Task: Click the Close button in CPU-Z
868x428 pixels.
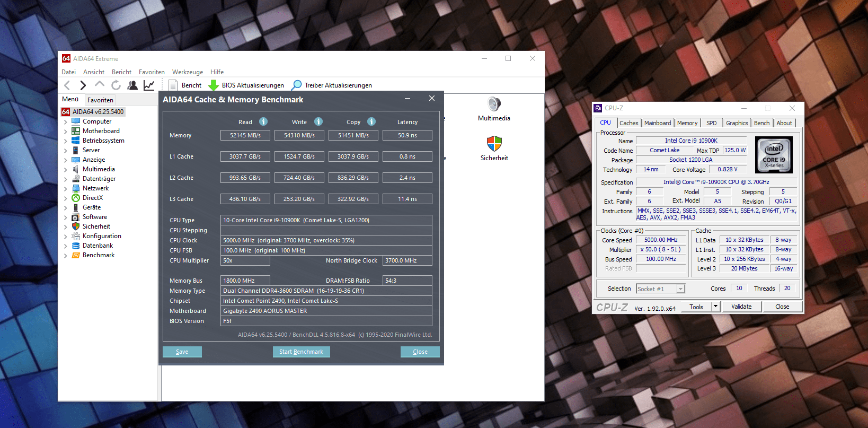Action: click(x=782, y=307)
